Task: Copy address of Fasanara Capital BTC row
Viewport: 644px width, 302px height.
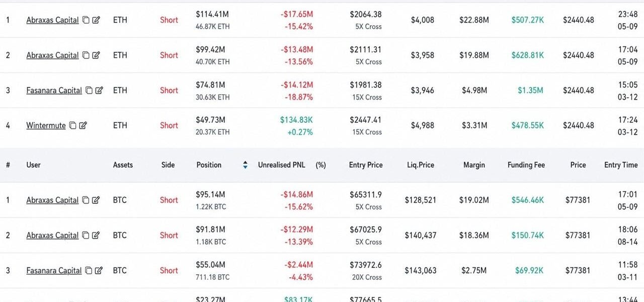Action: point(89,271)
